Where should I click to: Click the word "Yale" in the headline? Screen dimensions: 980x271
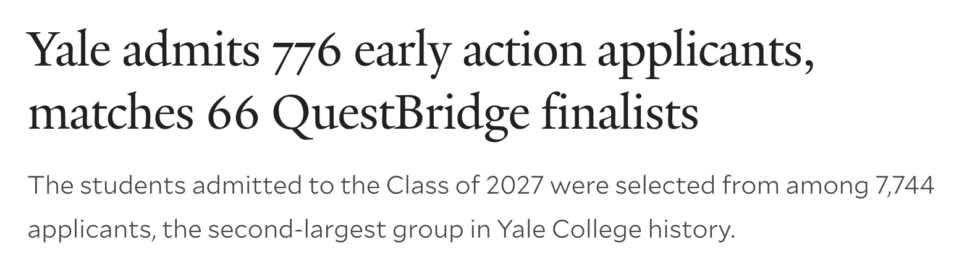69,51
